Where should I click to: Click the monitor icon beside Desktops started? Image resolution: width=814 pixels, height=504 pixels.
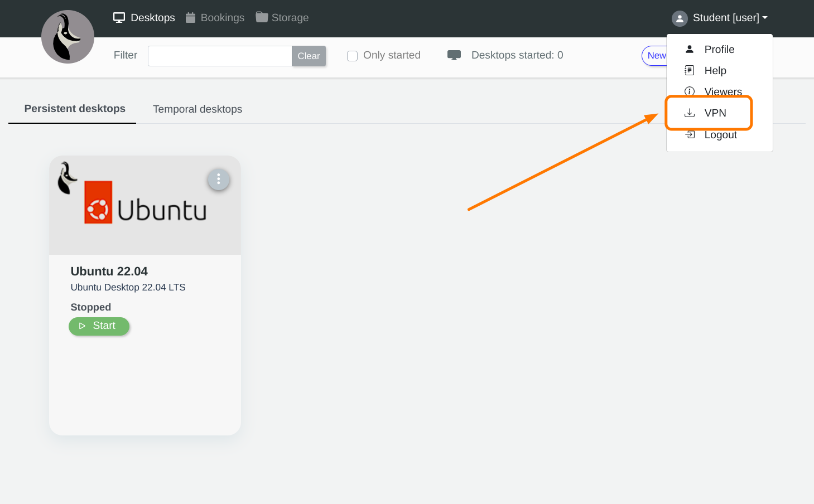pos(454,55)
